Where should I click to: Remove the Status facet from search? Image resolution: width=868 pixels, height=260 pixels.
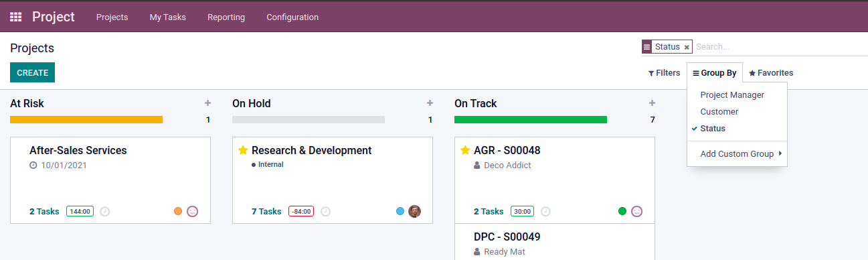(x=687, y=48)
